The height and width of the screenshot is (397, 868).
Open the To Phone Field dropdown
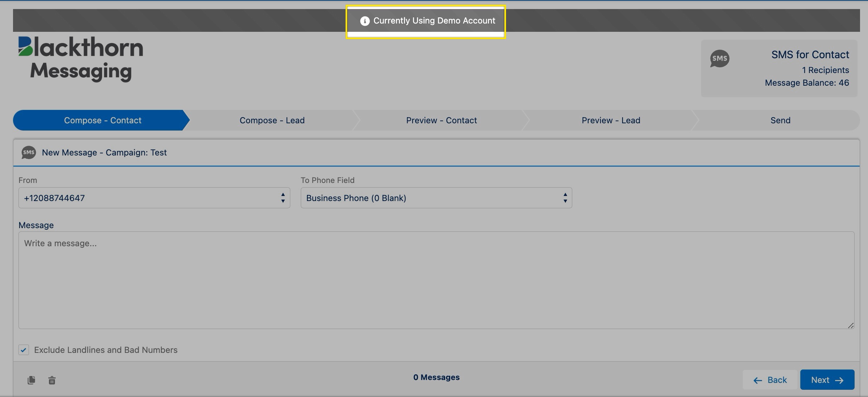pos(436,198)
